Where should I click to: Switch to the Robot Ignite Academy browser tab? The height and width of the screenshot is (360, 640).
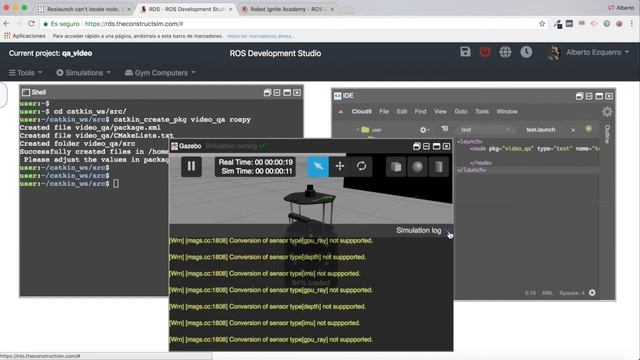coord(287,9)
